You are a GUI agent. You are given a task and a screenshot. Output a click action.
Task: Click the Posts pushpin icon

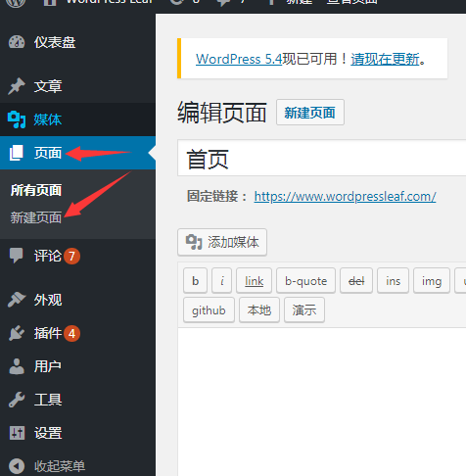pyautogui.click(x=17, y=86)
